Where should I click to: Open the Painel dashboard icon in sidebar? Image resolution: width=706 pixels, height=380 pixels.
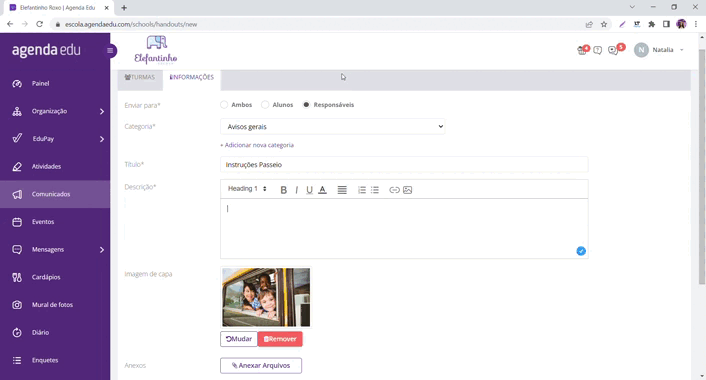[x=17, y=84]
